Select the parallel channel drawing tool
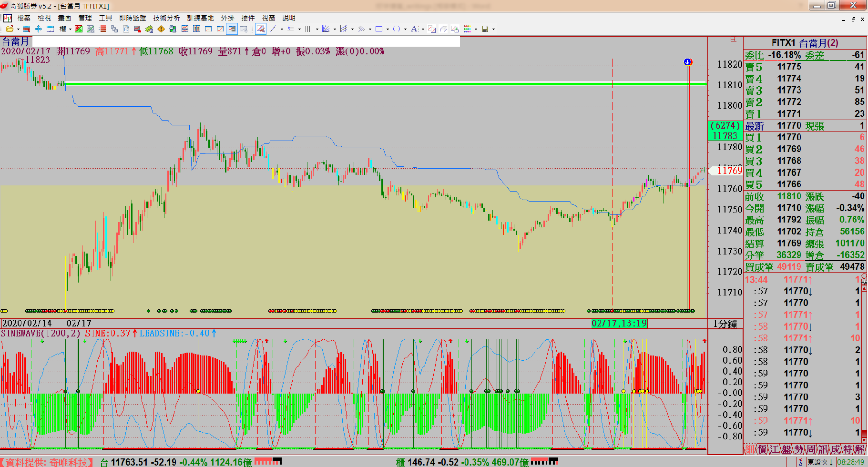The image size is (868, 467). (x=343, y=29)
